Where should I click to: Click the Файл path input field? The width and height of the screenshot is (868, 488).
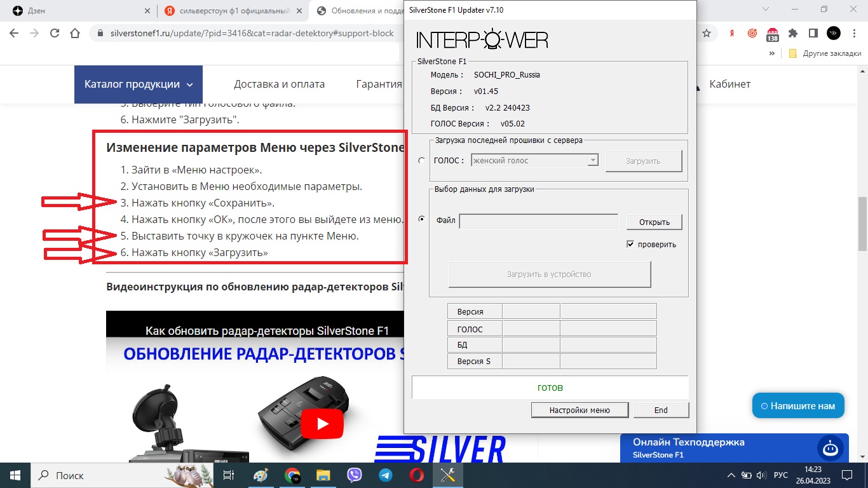(538, 221)
